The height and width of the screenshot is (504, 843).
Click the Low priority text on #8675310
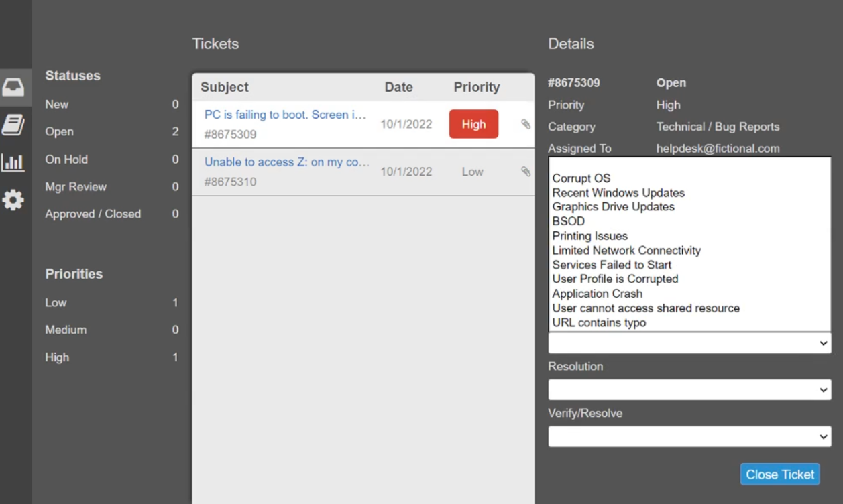click(472, 172)
